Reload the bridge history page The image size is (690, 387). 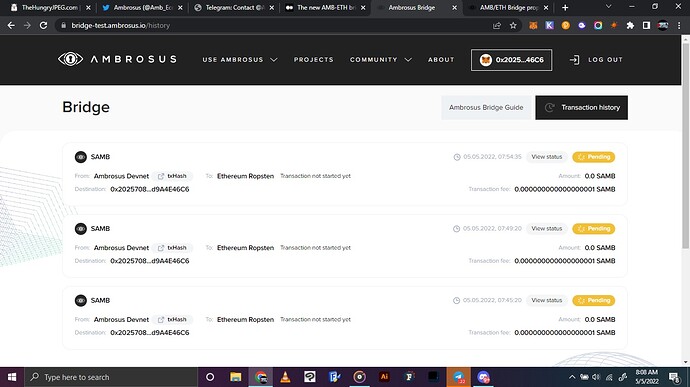tap(43, 26)
